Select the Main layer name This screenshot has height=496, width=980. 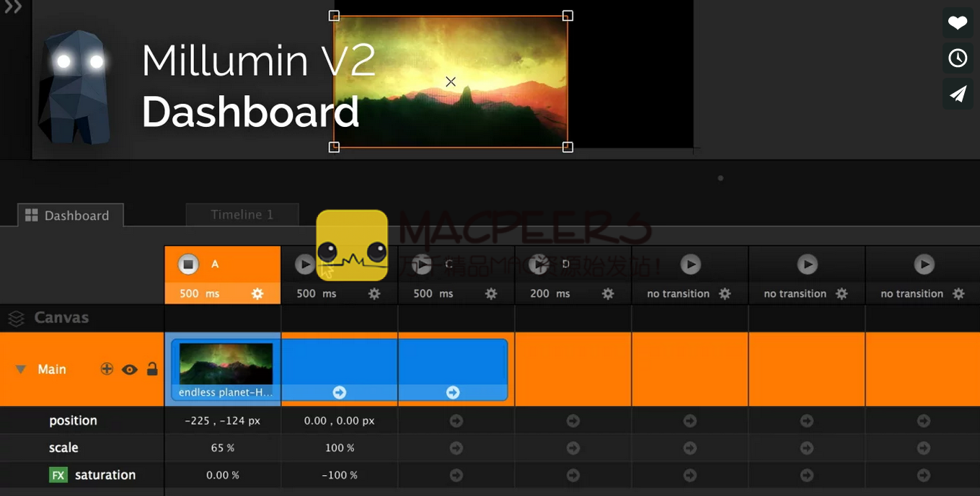[52, 369]
